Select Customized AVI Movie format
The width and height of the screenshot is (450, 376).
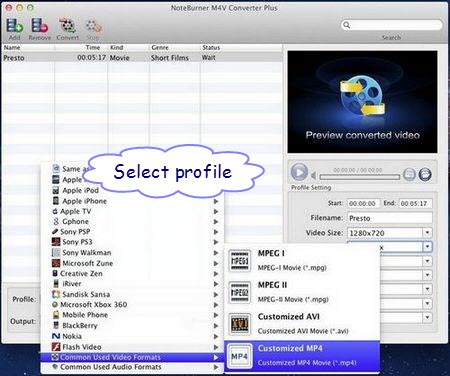click(x=302, y=324)
